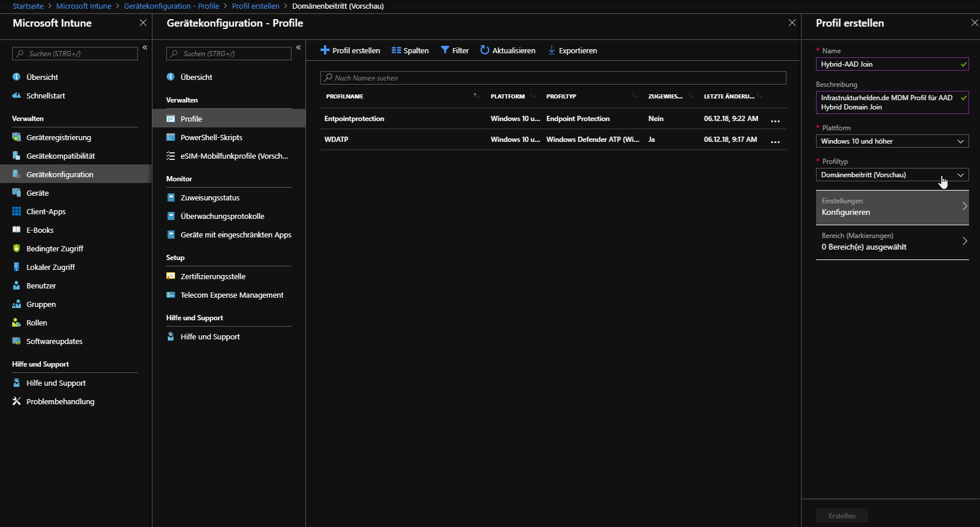980x527 pixels.
Task: Collapse the Gerätekonfiguration side menu
Action: click(x=298, y=47)
